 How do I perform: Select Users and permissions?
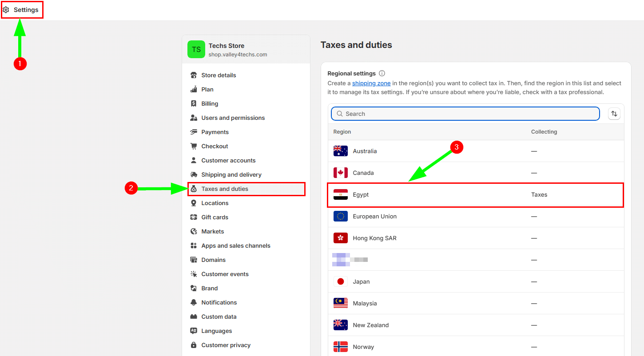[x=246, y=118]
